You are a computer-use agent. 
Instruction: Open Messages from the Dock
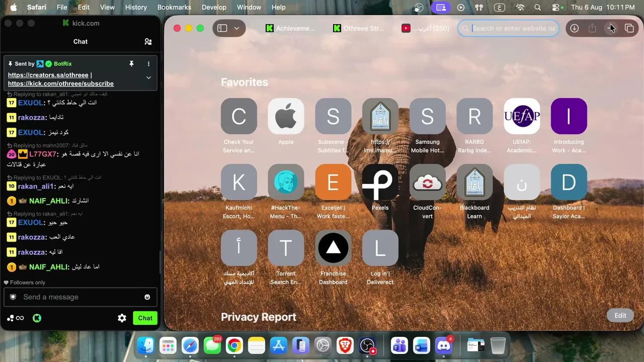[x=212, y=346]
